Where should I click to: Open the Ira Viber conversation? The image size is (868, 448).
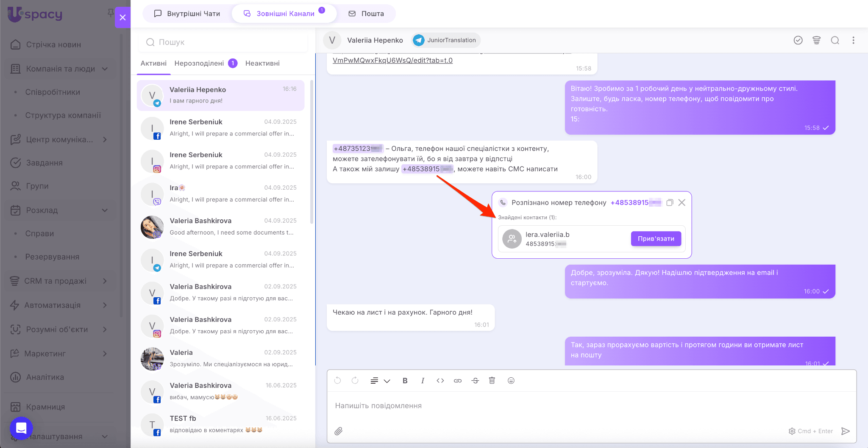(x=220, y=194)
